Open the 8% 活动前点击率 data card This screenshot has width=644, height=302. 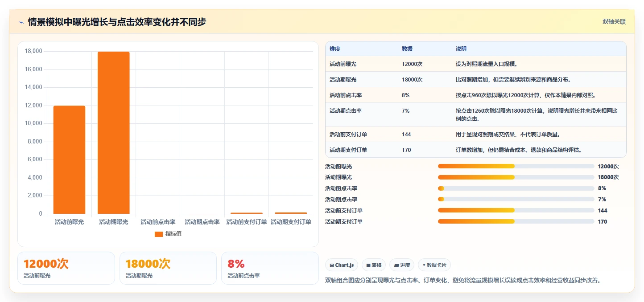(x=270, y=268)
